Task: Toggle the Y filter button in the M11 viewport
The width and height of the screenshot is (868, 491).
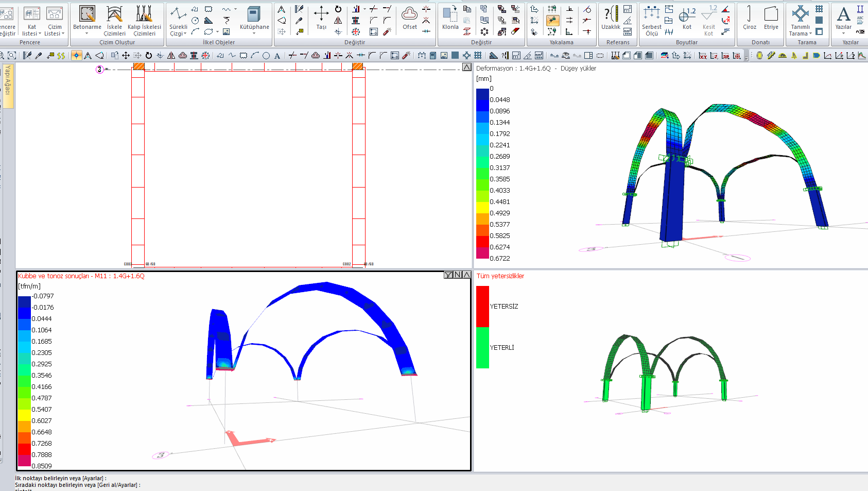Action: point(448,275)
